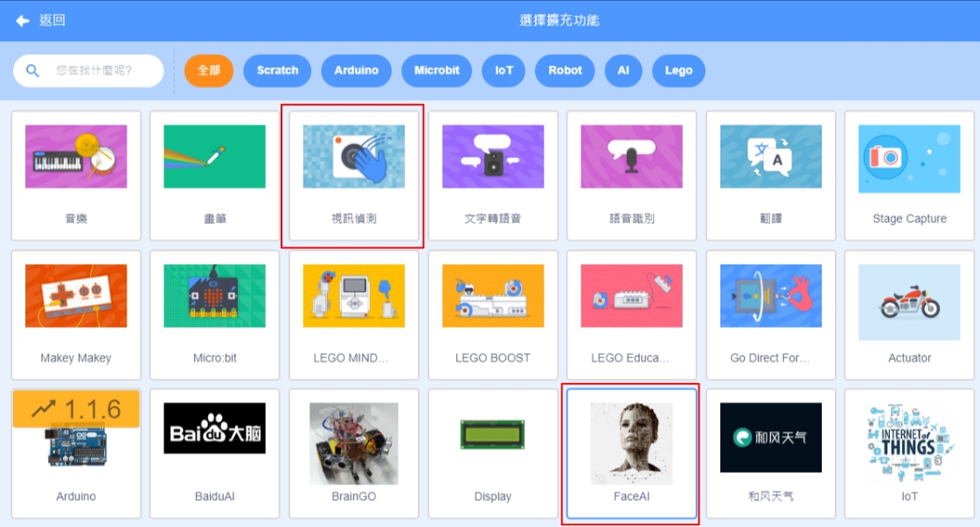Show only Microbit extensions
Viewport: 980px width, 527px height.
click(x=436, y=71)
